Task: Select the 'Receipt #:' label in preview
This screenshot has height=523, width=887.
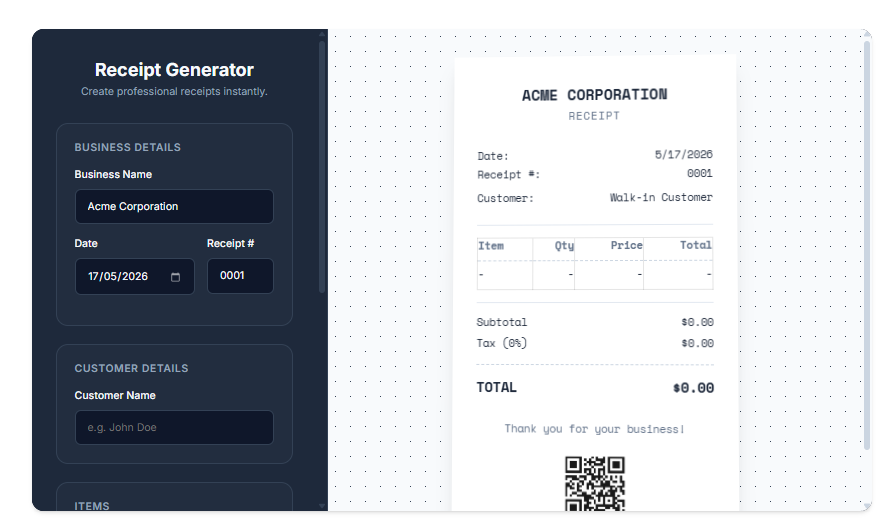Action: 509,175
